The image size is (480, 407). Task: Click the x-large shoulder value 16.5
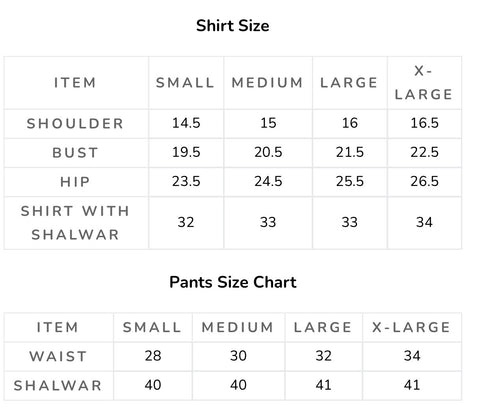424,123
